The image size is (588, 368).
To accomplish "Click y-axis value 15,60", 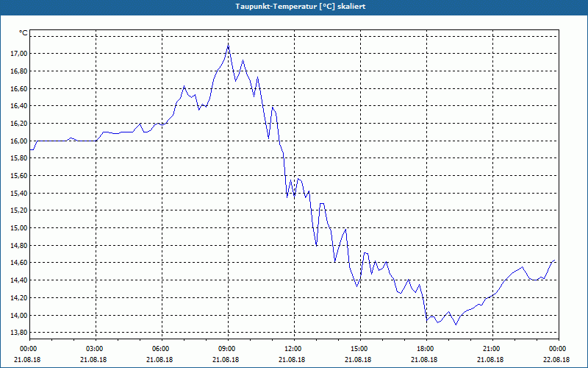I will [20, 176].
